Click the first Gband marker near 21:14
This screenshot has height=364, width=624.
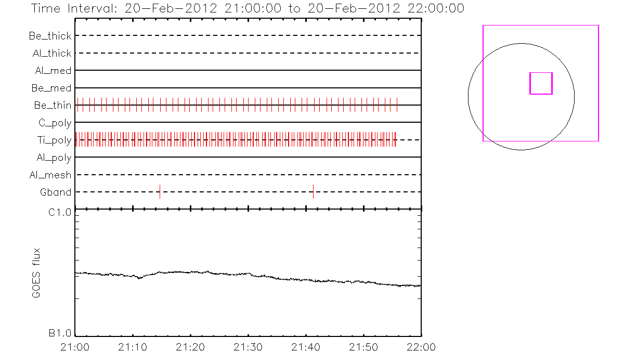point(160,191)
